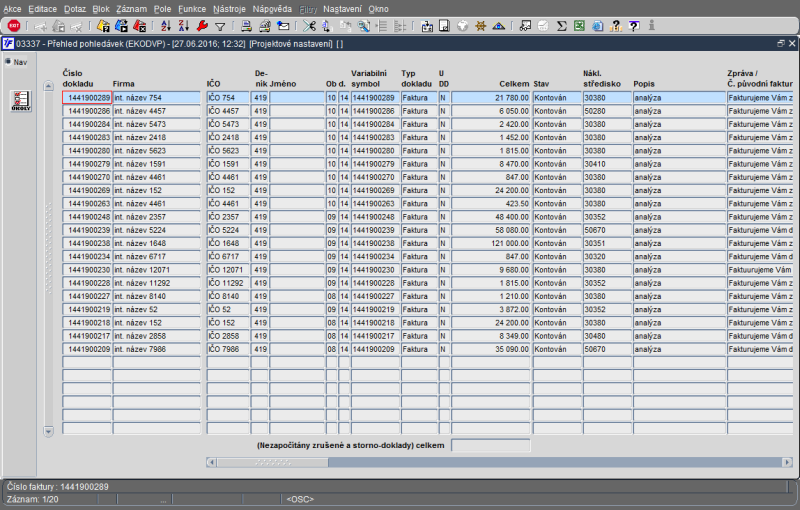Screen dimensions: 800x510
Task: Click the horizontal scrollbar thumb
Action: (272, 462)
